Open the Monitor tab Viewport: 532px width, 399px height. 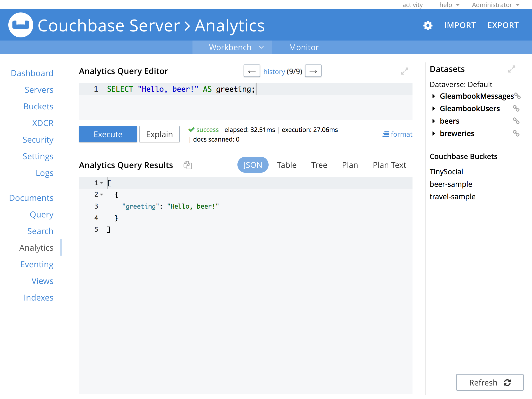[303, 47]
